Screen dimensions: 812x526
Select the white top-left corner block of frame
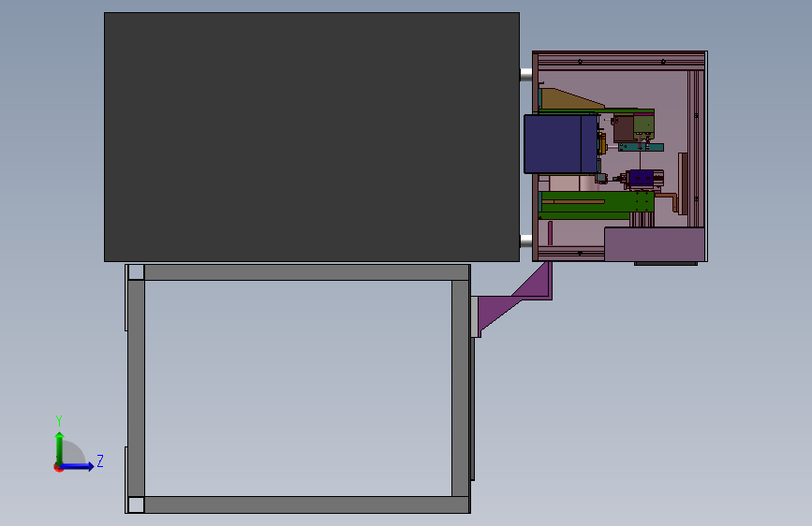point(136,272)
